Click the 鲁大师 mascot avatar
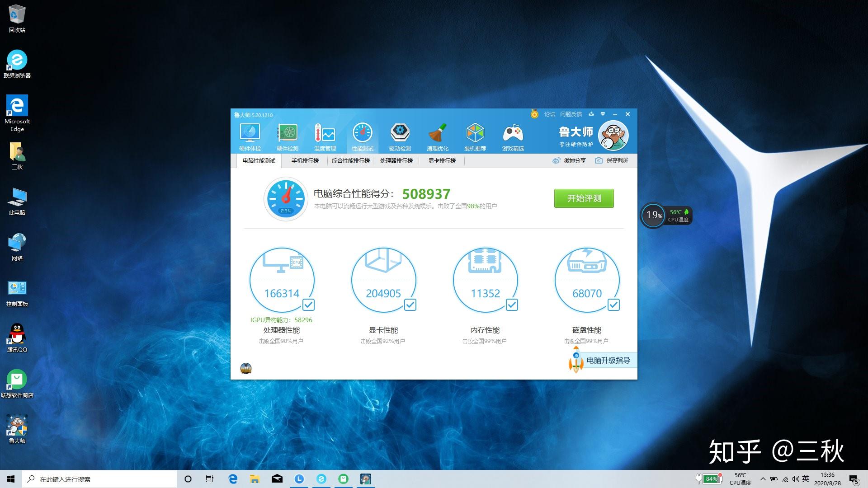 (x=613, y=136)
